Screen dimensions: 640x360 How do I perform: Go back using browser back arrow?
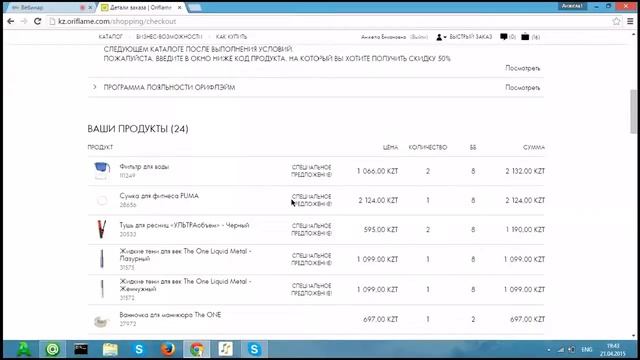11,21
